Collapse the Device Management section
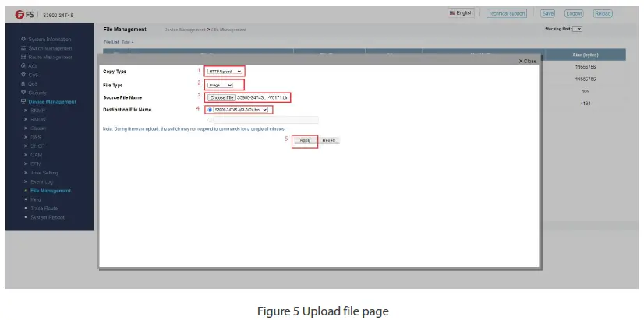644x320 pixels. 52,102
